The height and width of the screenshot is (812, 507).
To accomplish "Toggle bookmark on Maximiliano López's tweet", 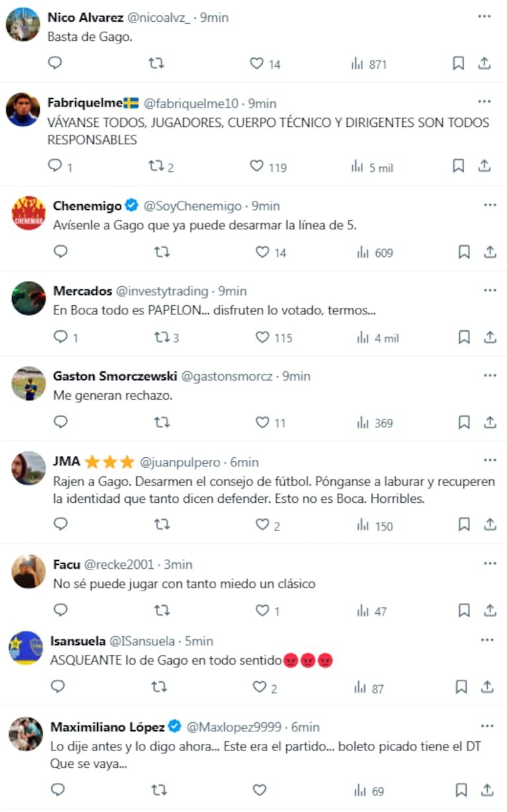I will tap(461, 790).
